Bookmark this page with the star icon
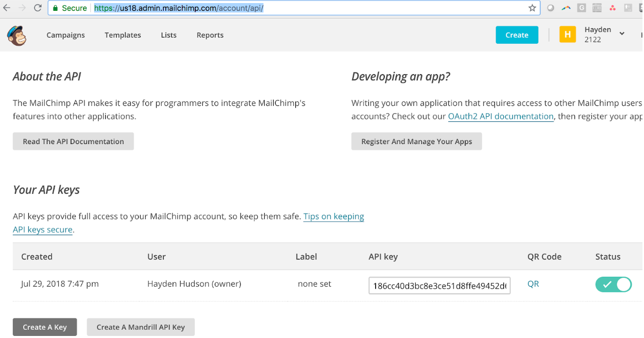 pyautogui.click(x=532, y=8)
